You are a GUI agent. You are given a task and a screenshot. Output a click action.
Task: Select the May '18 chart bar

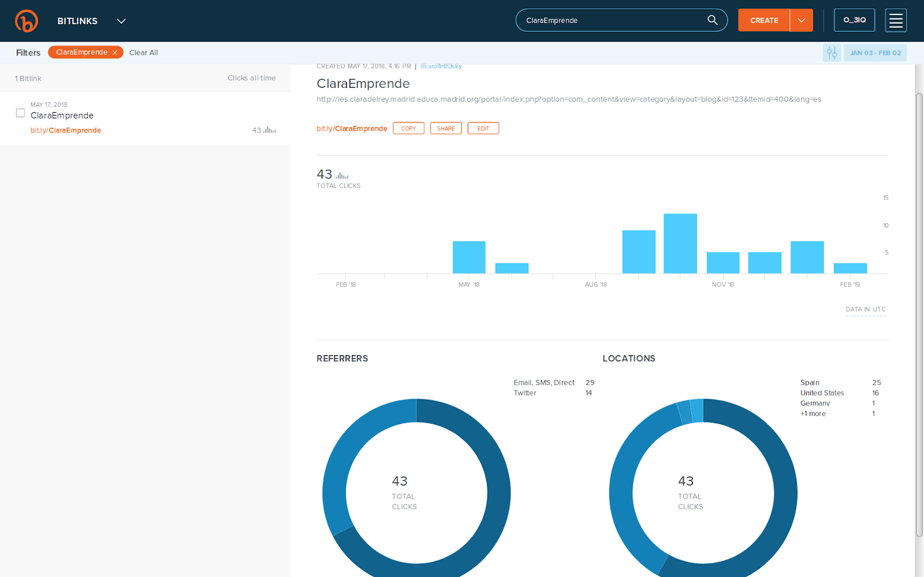(x=469, y=257)
